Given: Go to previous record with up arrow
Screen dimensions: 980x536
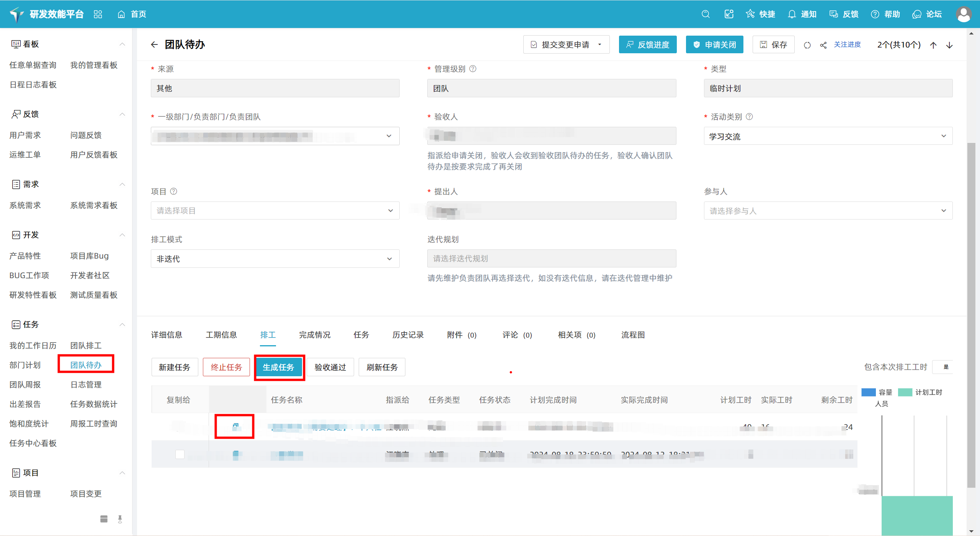Looking at the screenshot, I should tap(933, 45).
